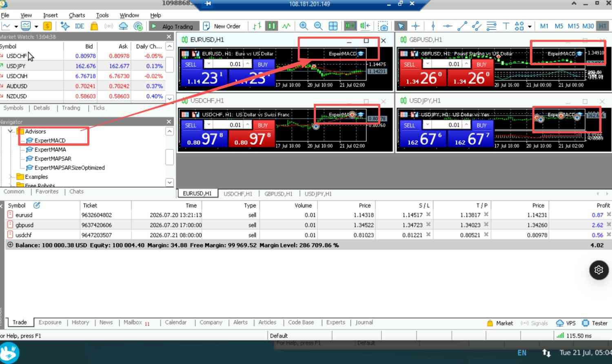612x364 pixels.
Task: Open EURUSD volume dropdown arrow
Action: 208,64
